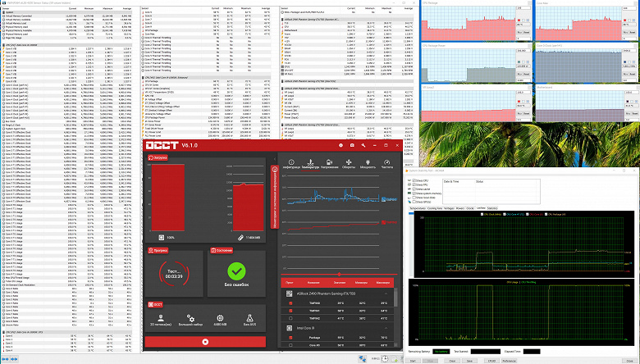Click gray-green swatch in CPU Package Power graph
The height and width of the screenshot is (364, 640).
coord(519,62)
